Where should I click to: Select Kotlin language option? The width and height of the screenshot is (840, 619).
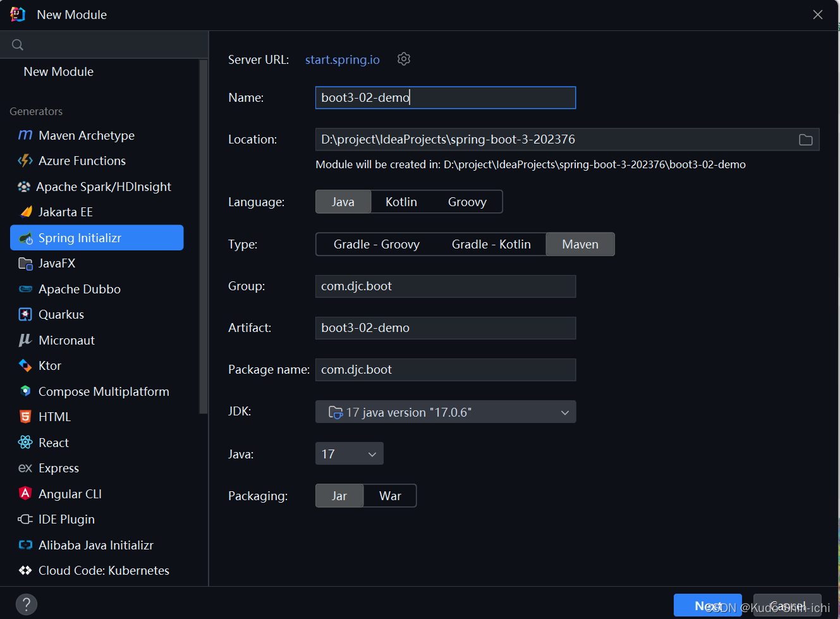(x=401, y=202)
